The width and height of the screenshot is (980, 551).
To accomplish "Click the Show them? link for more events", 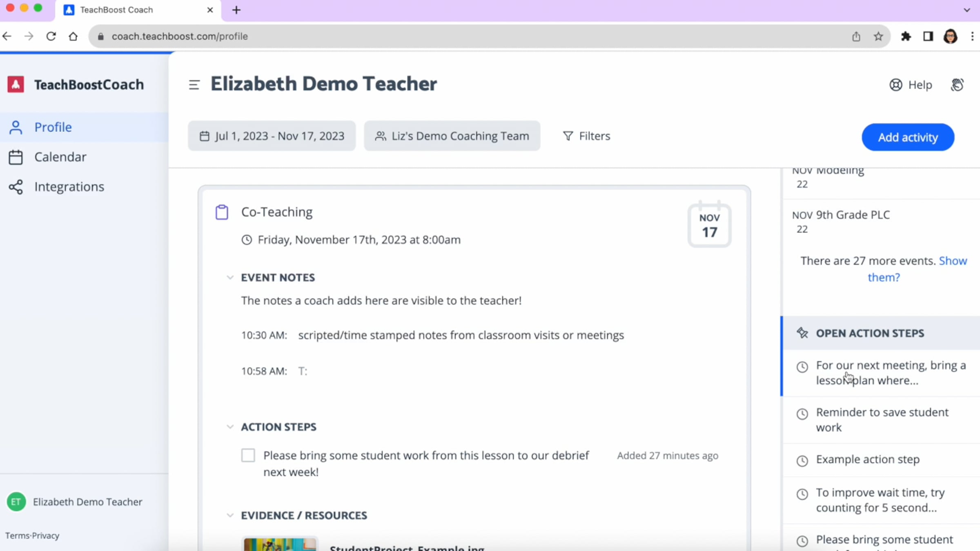I will click(x=952, y=261).
